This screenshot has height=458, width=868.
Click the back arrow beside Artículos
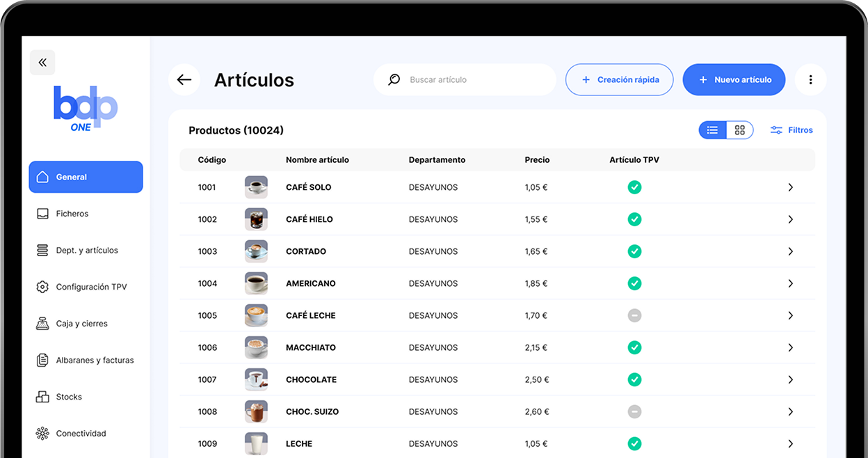pyautogui.click(x=184, y=80)
